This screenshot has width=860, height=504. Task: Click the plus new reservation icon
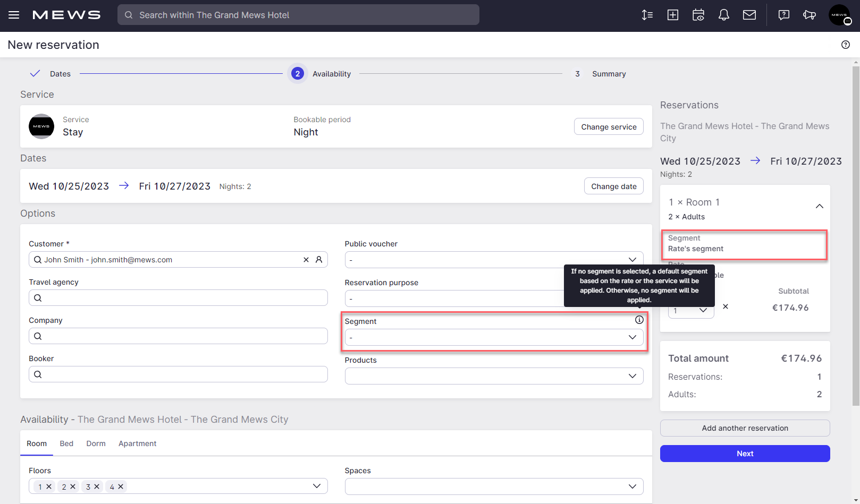(x=673, y=15)
